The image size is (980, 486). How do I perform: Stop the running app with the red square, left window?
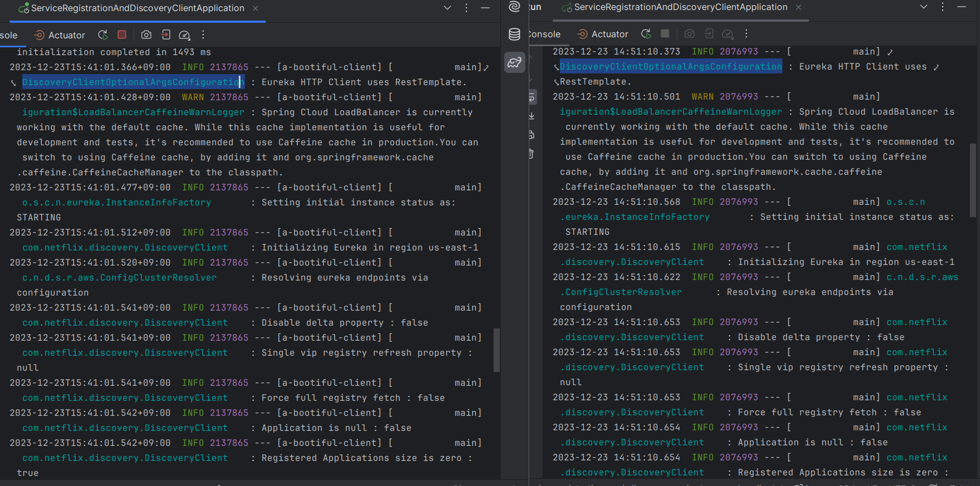click(122, 35)
